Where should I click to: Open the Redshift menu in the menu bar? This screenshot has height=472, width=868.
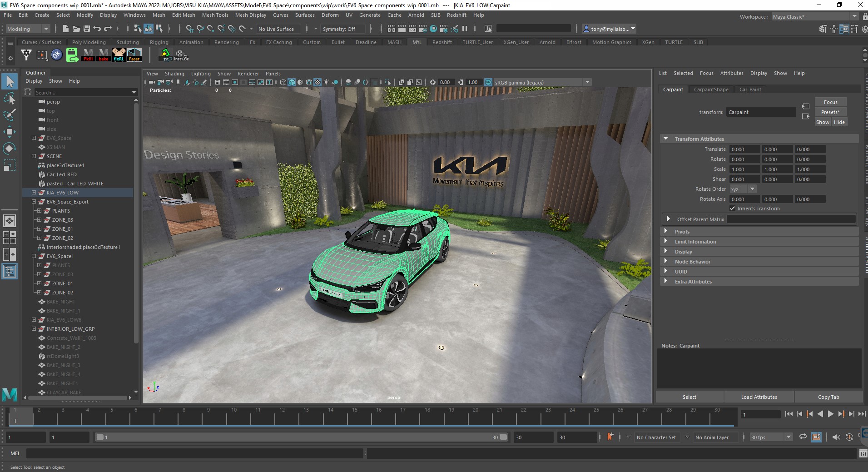456,15
